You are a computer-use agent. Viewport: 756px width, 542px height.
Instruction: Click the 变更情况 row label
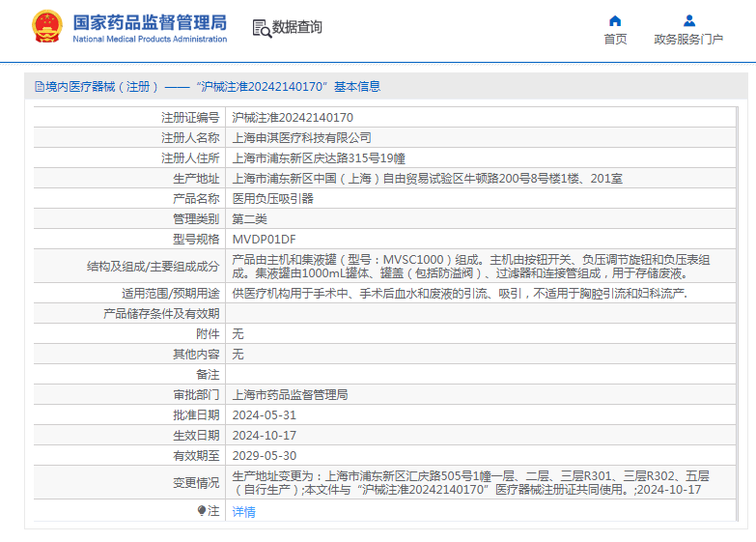(196, 483)
